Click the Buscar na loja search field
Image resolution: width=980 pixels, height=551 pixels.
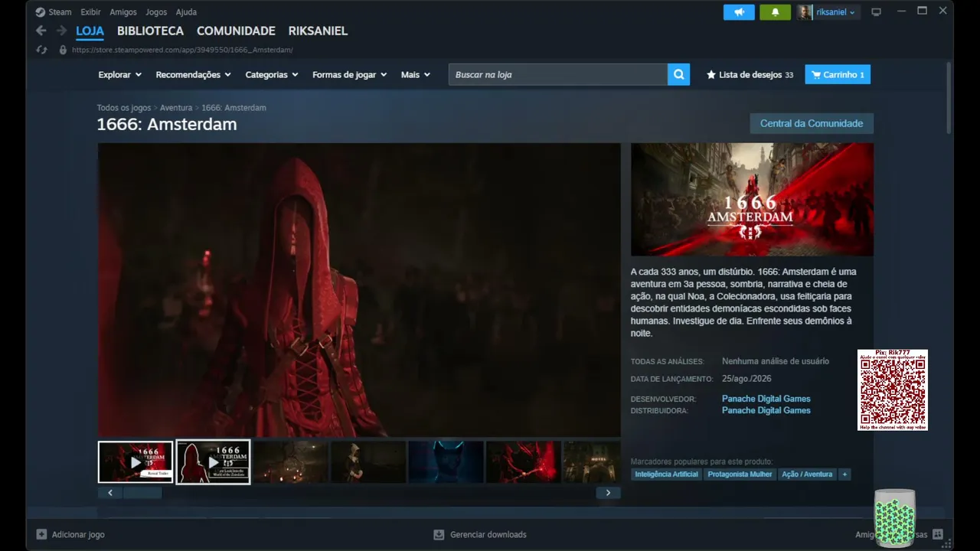click(558, 74)
